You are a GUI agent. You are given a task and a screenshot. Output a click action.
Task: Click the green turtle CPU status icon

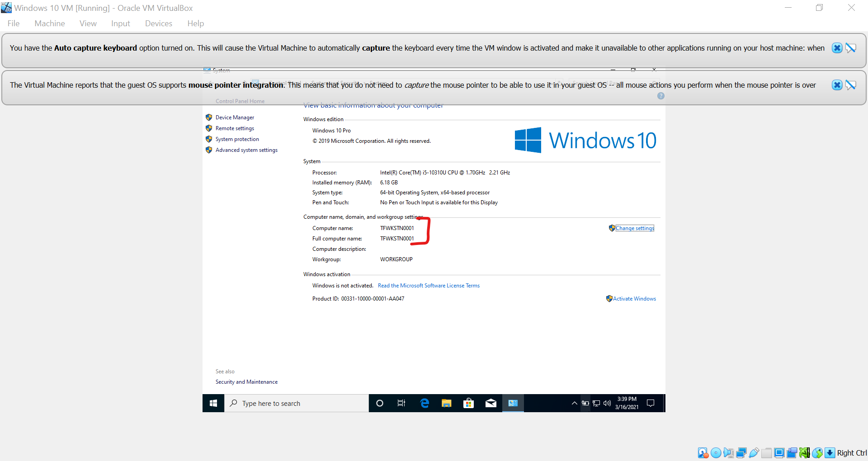coord(804,453)
